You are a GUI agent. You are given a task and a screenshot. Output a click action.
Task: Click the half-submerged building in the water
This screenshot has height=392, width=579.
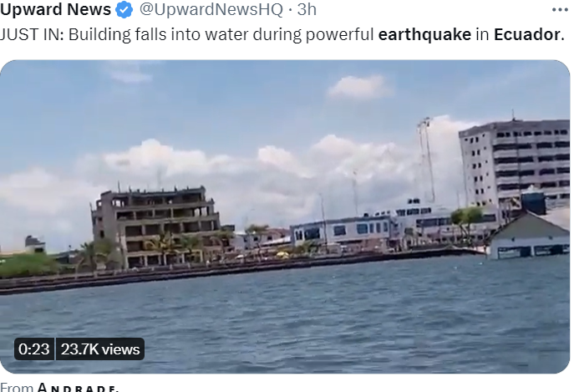tap(529, 237)
